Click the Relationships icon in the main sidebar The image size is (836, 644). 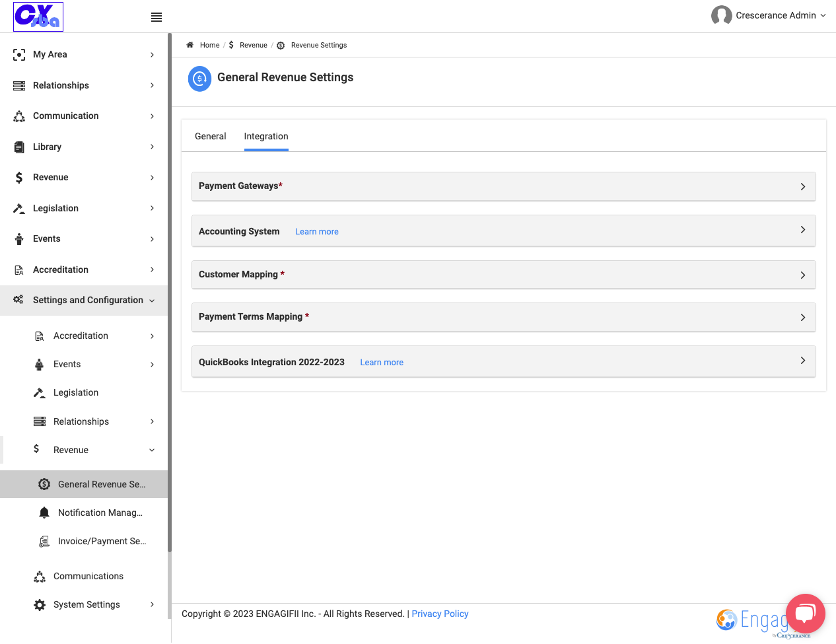click(19, 86)
